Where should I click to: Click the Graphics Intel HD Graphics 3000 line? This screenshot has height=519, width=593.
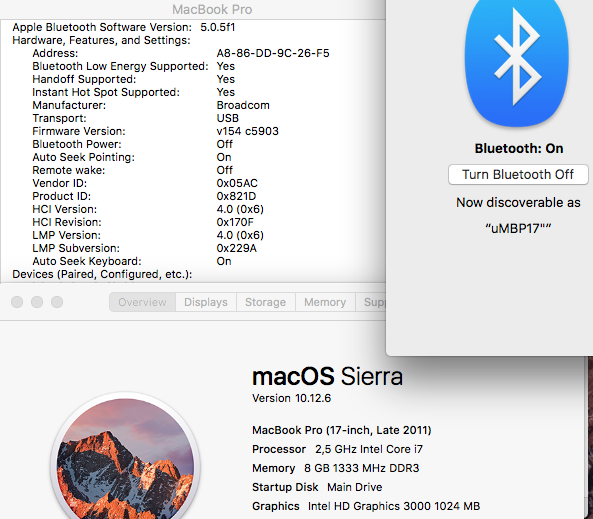point(366,506)
